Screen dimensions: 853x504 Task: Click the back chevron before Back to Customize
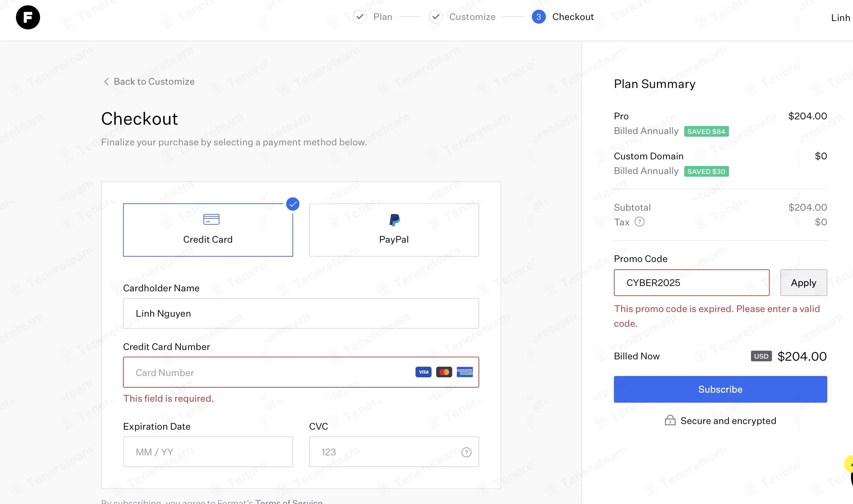[x=106, y=82]
